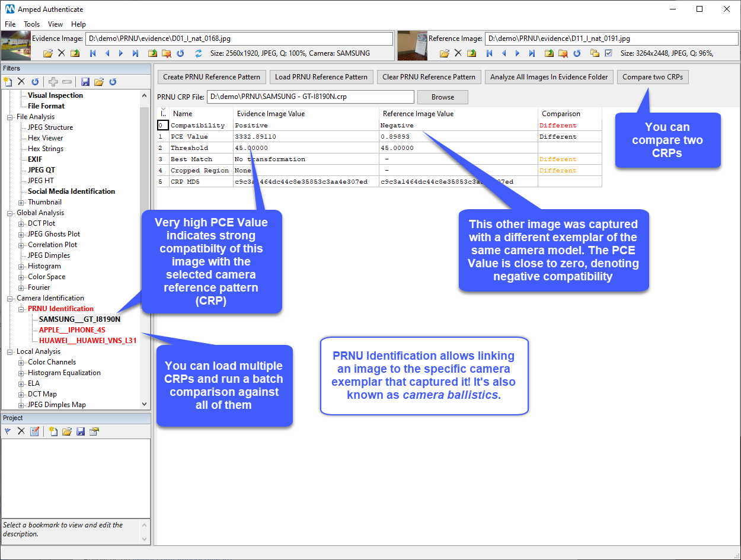Viewport: 741px width, 560px height.
Task: Close the evidence image with the X icon
Action: 61,53
